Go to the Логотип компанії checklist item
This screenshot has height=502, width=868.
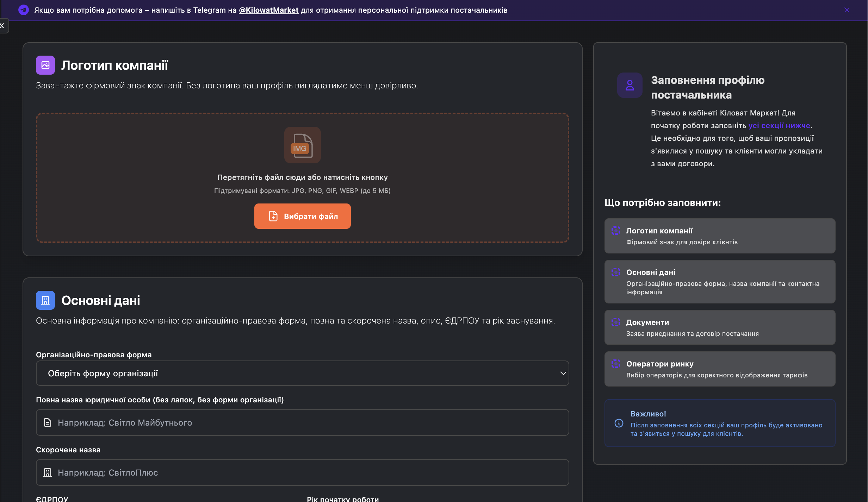pos(720,236)
